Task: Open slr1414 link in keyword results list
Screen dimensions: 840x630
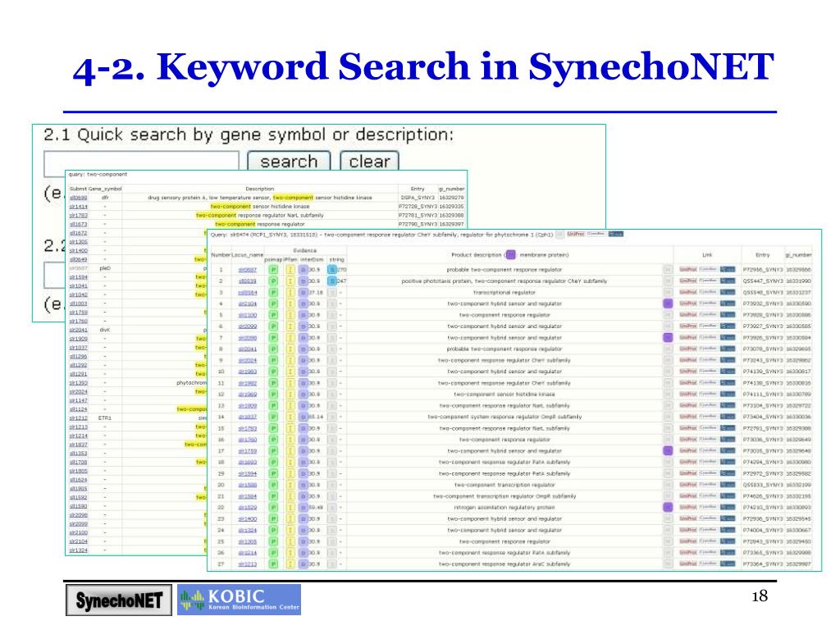Action: pyautogui.click(x=78, y=207)
